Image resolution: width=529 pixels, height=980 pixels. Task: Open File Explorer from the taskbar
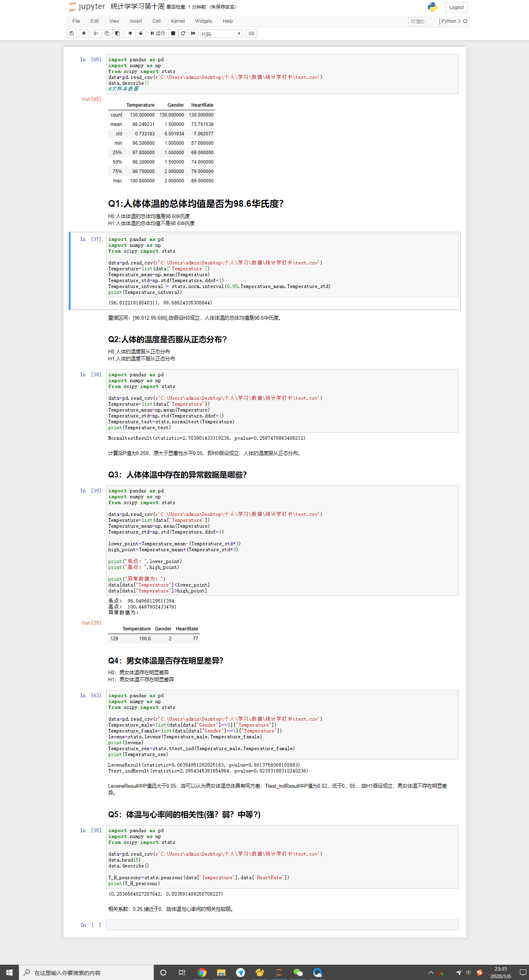(221, 973)
